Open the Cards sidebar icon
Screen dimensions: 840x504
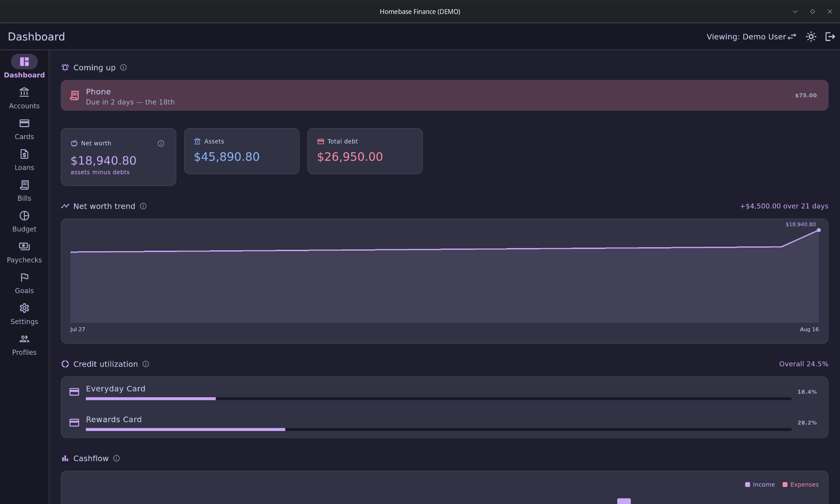pos(24,123)
